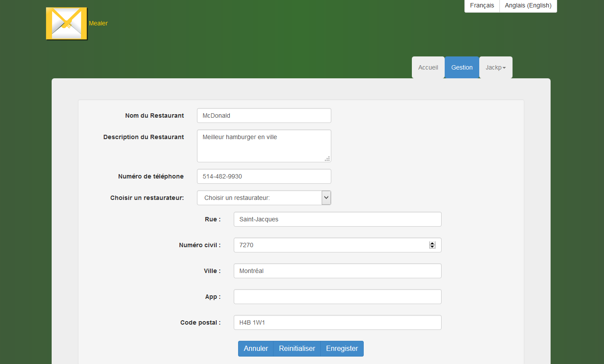The height and width of the screenshot is (364, 604).
Task: Click the Choisir un restaurateur label
Action: point(147,198)
